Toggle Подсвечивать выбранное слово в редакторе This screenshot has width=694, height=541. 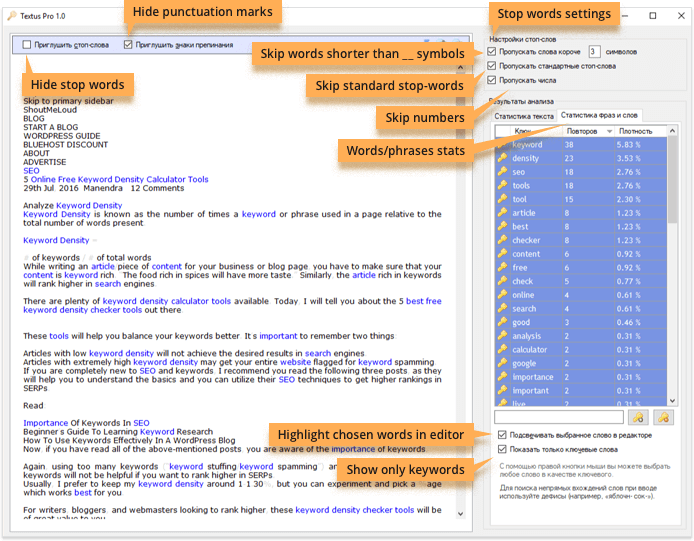(x=502, y=435)
